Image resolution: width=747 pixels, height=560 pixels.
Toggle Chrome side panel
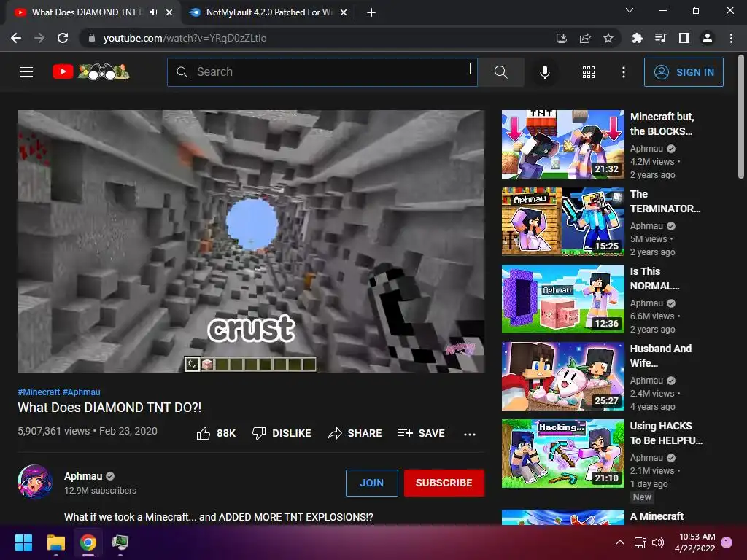(684, 38)
